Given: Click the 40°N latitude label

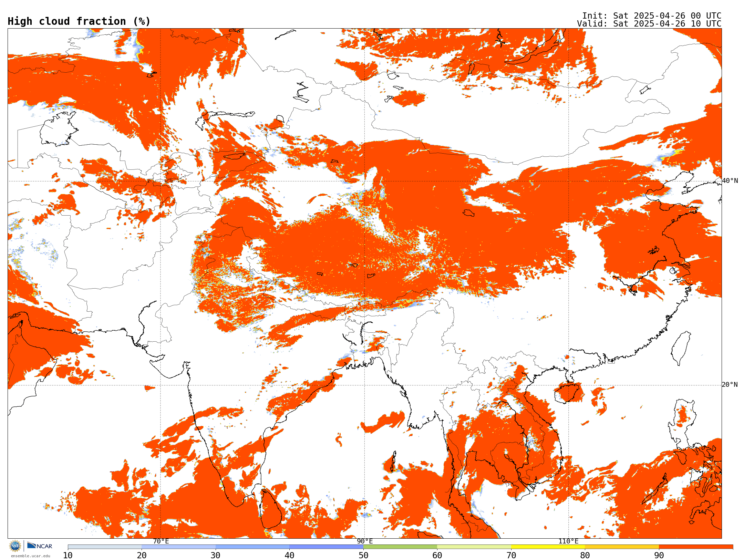Looking at the screenshot, I should tap(730, 180).
